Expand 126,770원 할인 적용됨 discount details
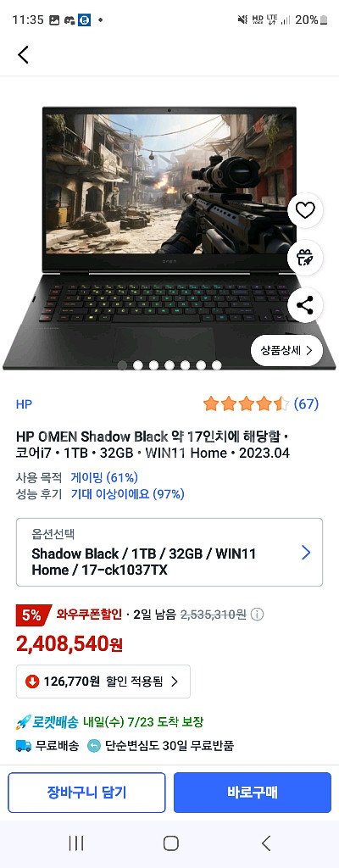The width and height of the screenshot is (339, 868). click(103, 682)
